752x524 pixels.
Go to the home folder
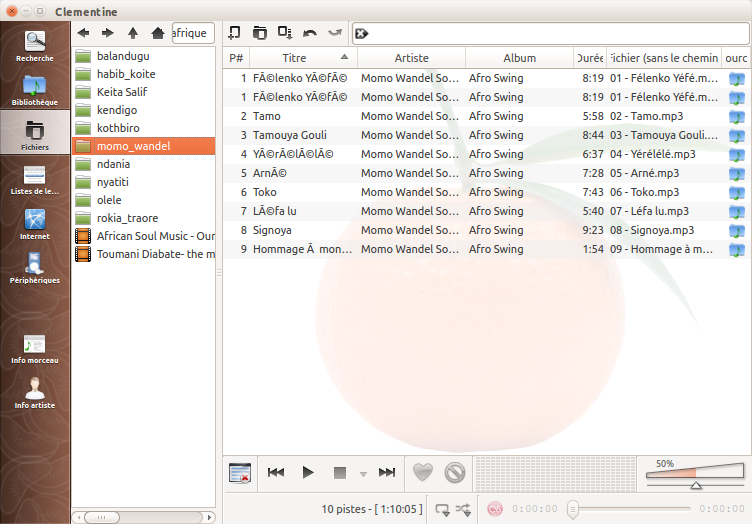point(157,33)
